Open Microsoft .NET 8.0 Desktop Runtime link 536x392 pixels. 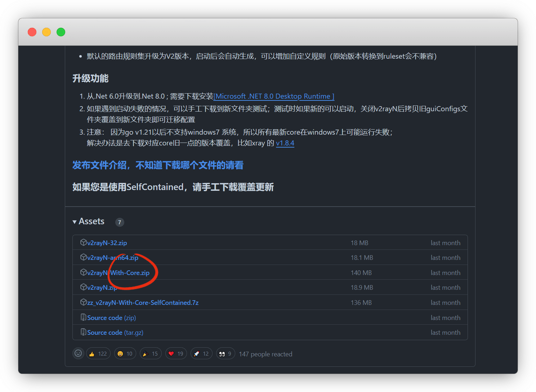pyautogui.click(x=274, y=96)
